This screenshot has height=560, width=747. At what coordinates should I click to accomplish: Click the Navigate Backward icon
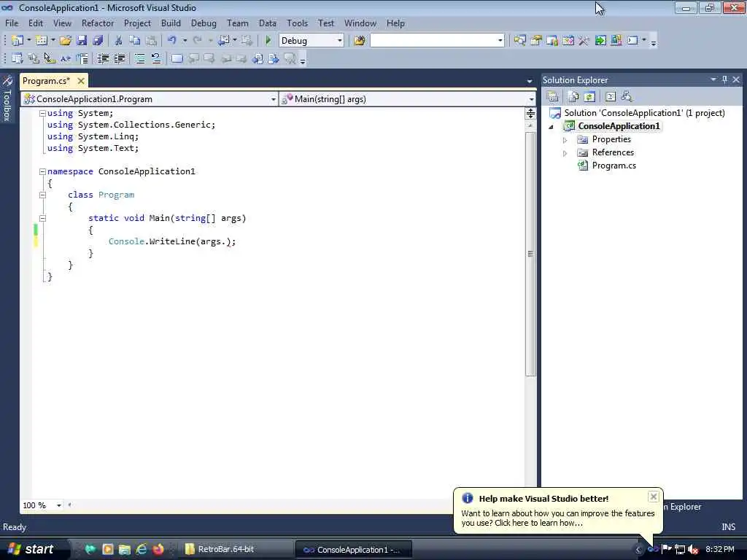tap(223, 41)
